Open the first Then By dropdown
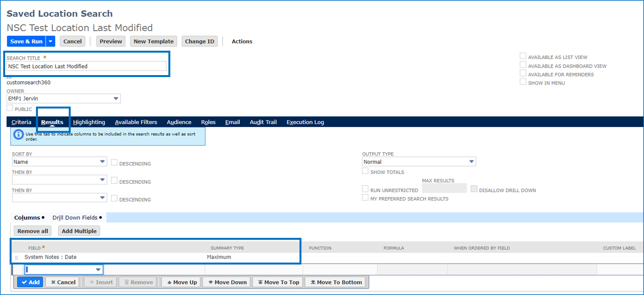644x295 pixels. 59,180
